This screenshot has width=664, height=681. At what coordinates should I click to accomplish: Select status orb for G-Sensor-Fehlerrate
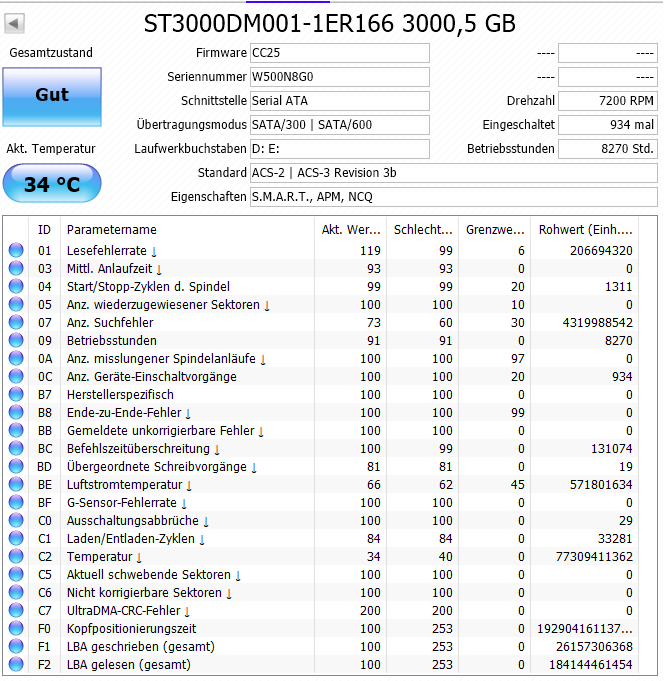point(16,503)
